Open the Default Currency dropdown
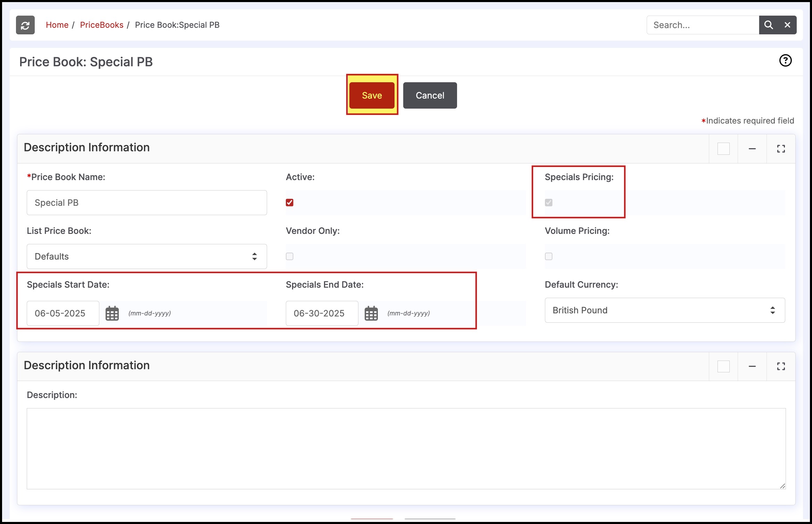 664,310
